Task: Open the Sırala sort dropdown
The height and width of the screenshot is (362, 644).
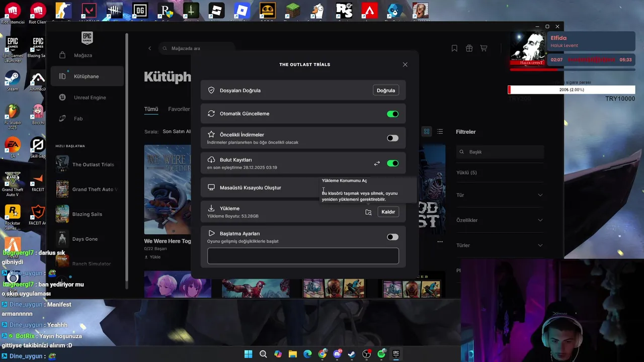Action: pyautogui.click(x=176, y=132)
